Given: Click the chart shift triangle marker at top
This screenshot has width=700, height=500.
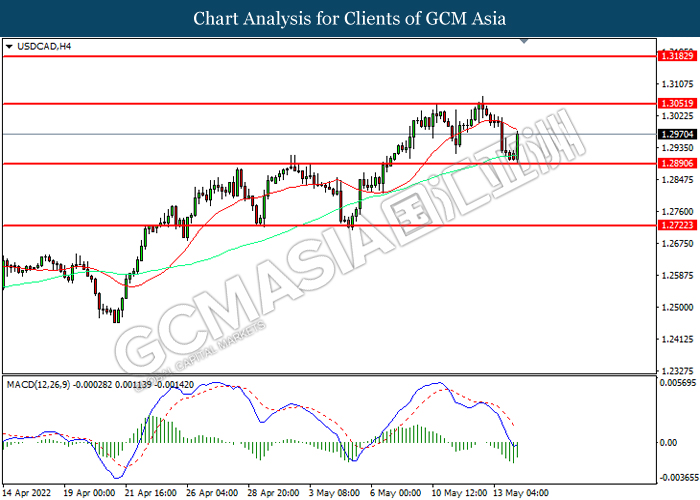Looking at the screenshot, I should pyautogui.click(x=524, y=41).
